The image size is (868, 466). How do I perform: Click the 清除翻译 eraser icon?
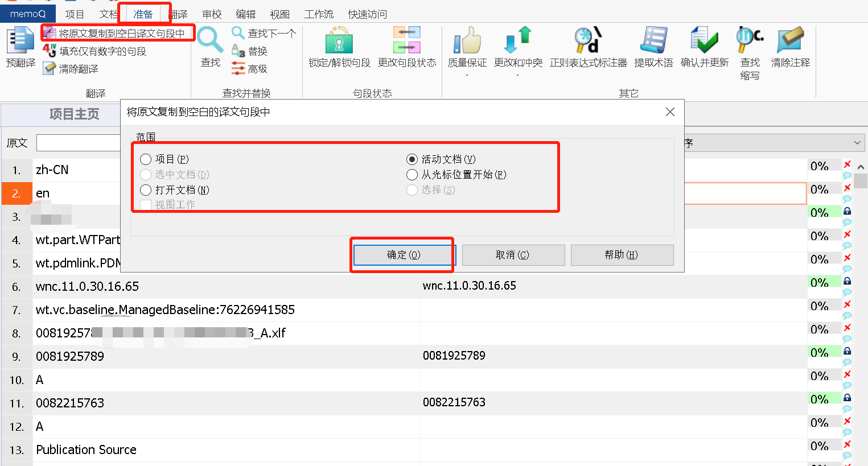click(50, 68)
